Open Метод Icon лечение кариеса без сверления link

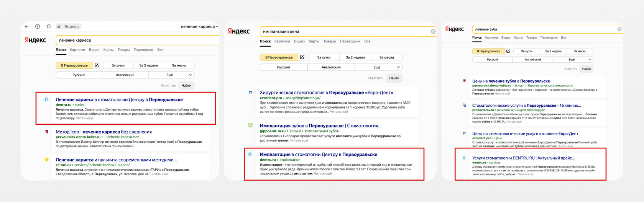(x=103, y=132)
